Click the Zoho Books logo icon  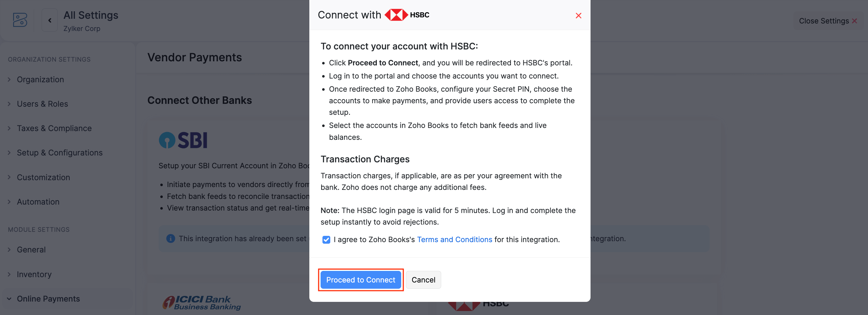pos(20,20)
